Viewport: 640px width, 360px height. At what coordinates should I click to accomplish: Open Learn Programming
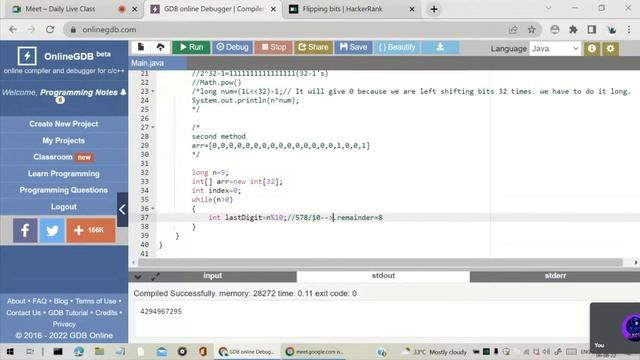(x=64, y=173)
